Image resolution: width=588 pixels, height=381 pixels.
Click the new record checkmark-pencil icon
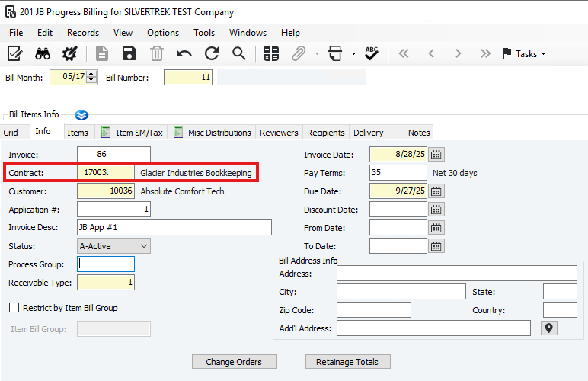pyautogui.click(x=15, y=53)
